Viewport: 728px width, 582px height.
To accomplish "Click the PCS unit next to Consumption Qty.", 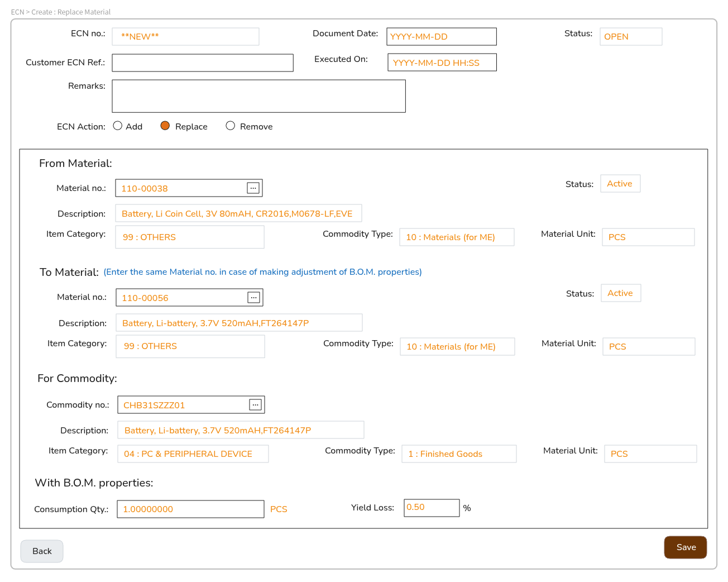I will coord(279,509).
